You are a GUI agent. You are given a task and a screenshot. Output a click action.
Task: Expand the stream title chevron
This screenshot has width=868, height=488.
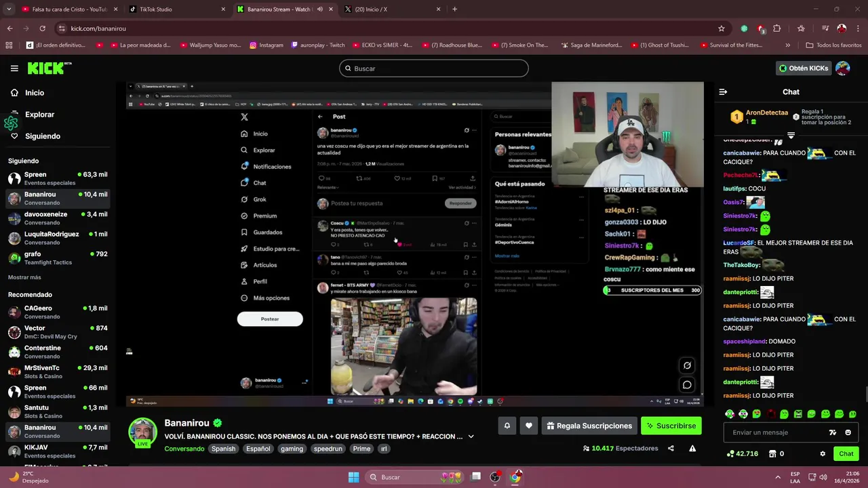tap(471, 436)
